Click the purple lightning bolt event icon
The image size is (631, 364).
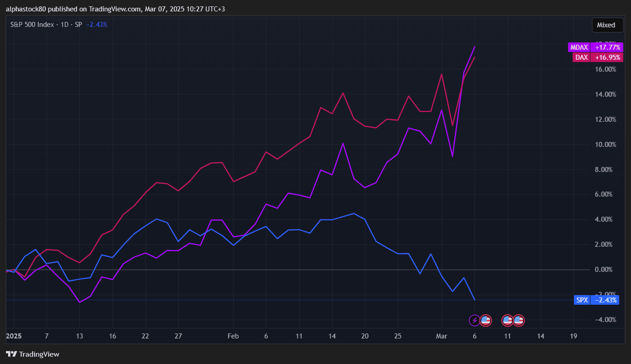pyautogui.click(x=475, y=321)
